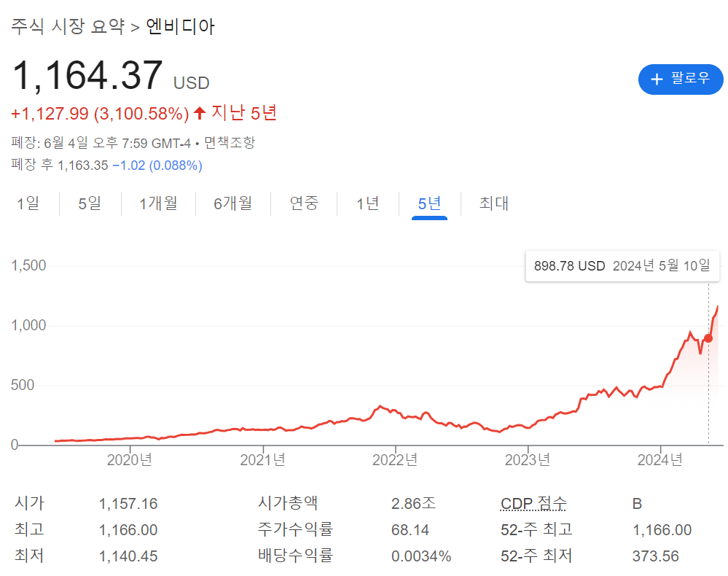Click the 1,164.37 price value
Image resolution: width=728 pixels, height=576 pixels.
[87, 76]
